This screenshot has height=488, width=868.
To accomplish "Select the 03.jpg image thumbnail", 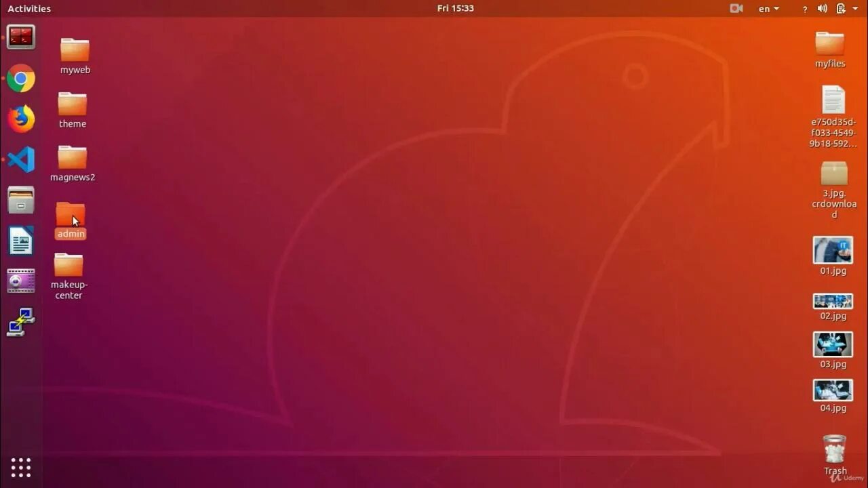I will [833, 344].
